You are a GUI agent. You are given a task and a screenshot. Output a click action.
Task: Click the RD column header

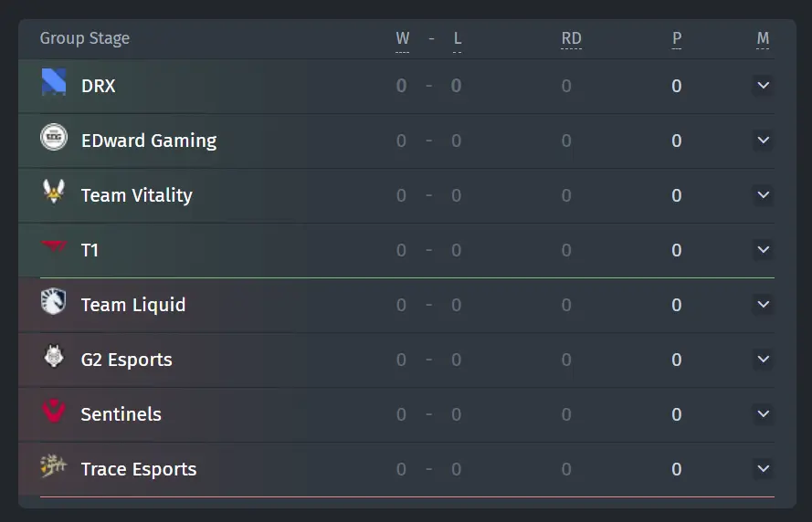(x=571, y=39)
